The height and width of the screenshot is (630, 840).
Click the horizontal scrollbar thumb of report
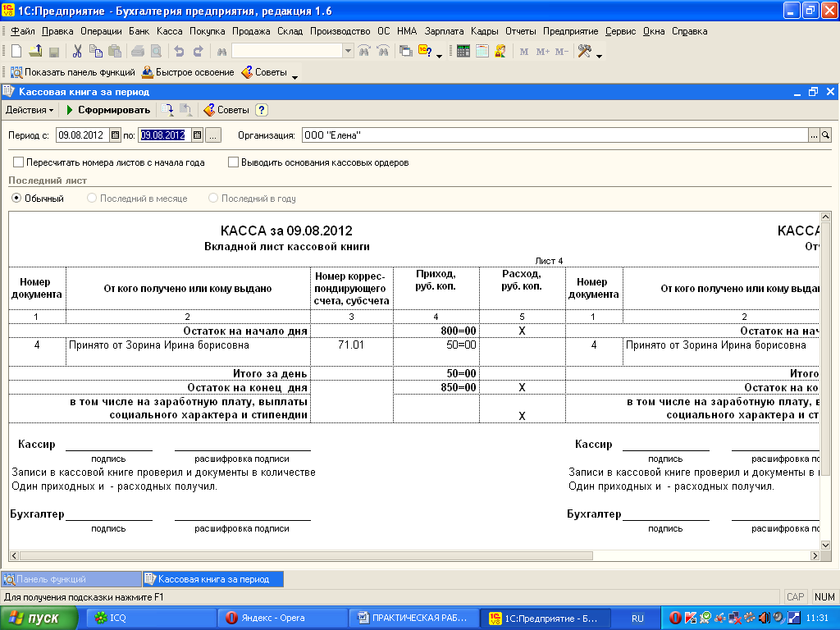[x=306, y=555]
